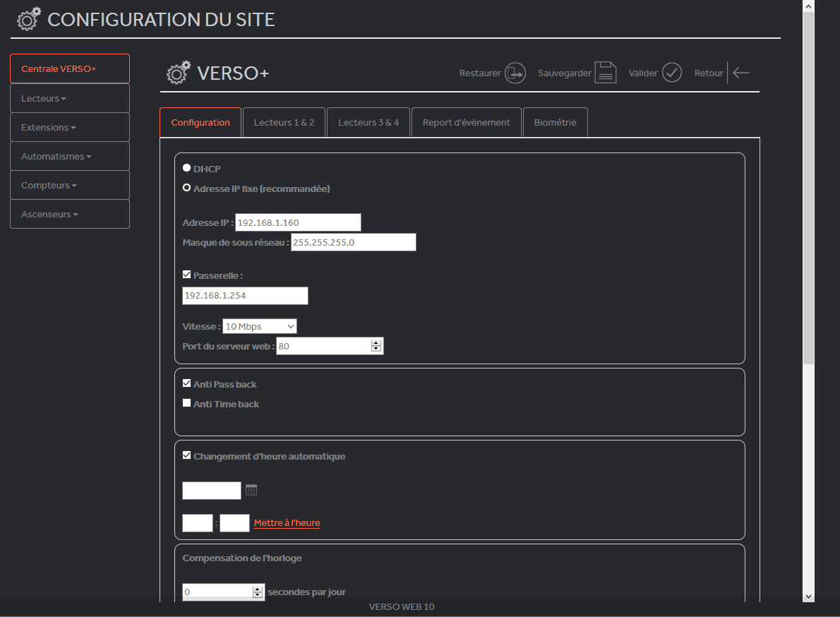Disable Anti Pass back
This screenshot has width=840, height=617.
coord(186,383)
